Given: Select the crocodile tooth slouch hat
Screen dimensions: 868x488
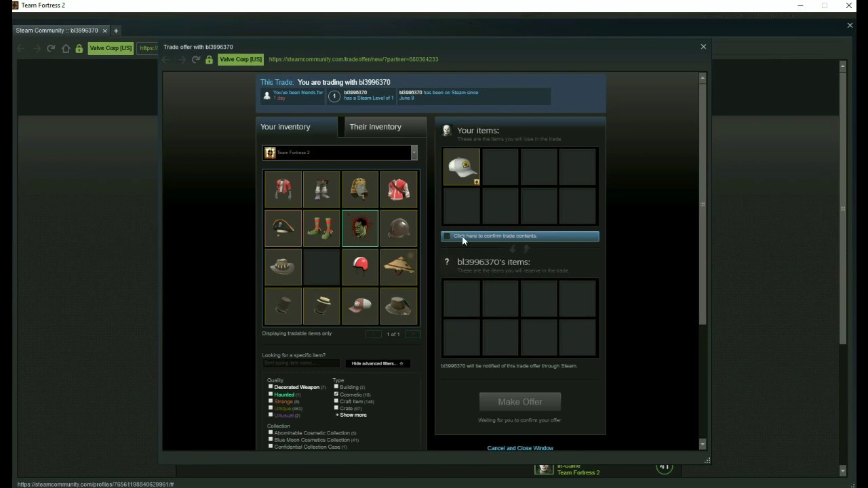Looking at the screenshot, I should [283, 266].
